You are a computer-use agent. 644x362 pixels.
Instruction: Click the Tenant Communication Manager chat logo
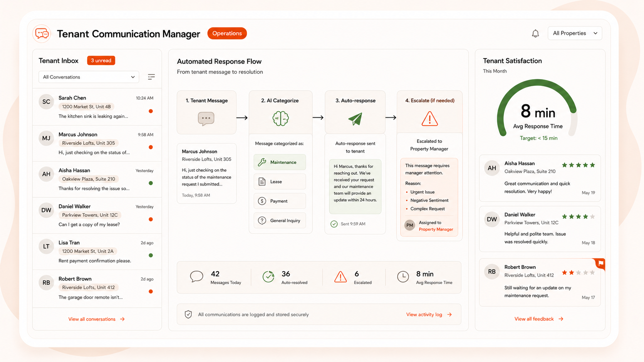(42, 34)
